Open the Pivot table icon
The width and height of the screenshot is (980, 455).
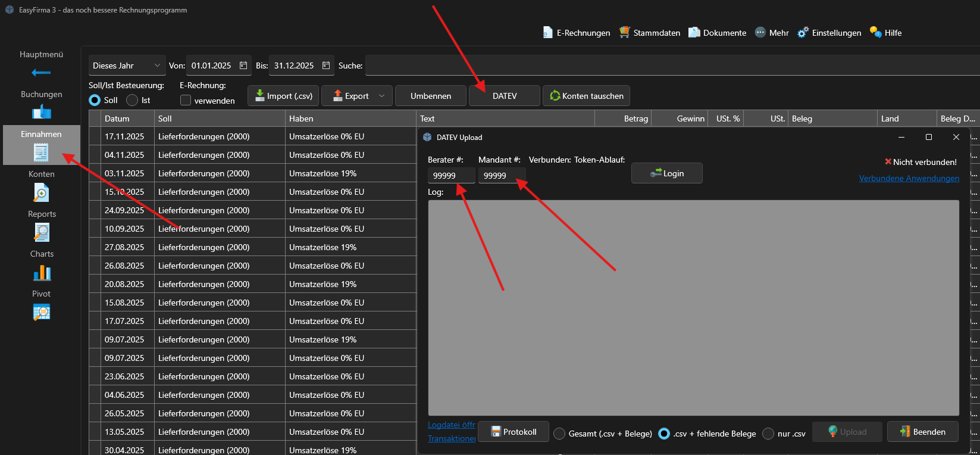tap(41, 312)
